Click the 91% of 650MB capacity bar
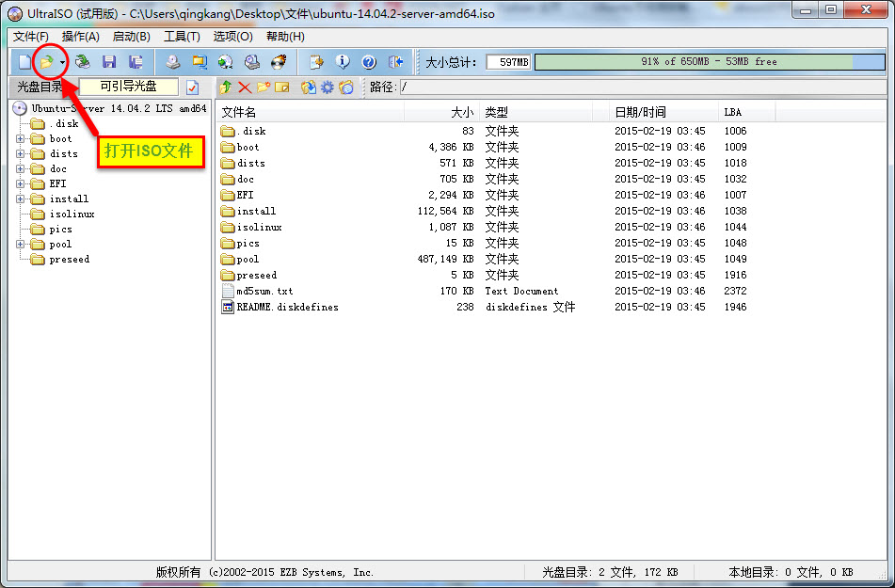This screenshot has height=588, width=895. click(709, 62)
